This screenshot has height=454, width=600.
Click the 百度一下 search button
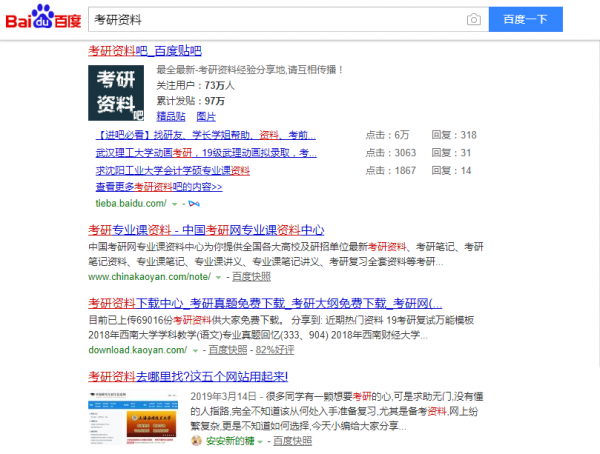525,19
